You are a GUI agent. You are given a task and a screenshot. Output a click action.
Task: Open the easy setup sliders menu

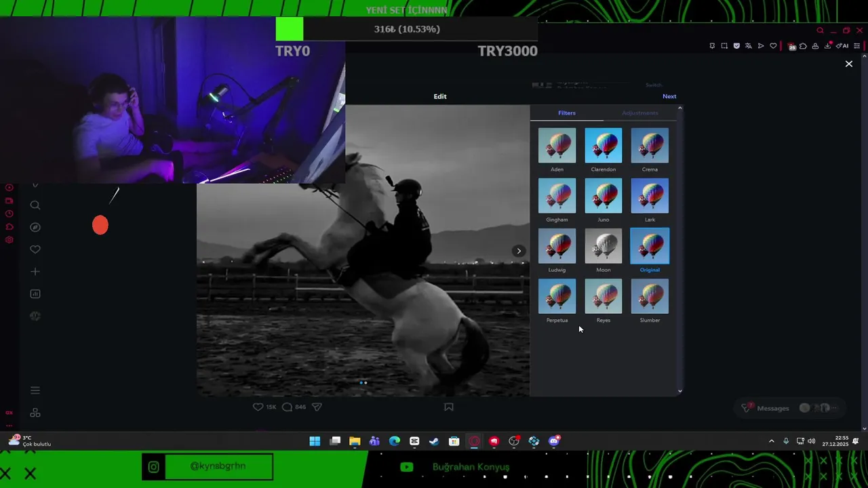click(857, 46)
